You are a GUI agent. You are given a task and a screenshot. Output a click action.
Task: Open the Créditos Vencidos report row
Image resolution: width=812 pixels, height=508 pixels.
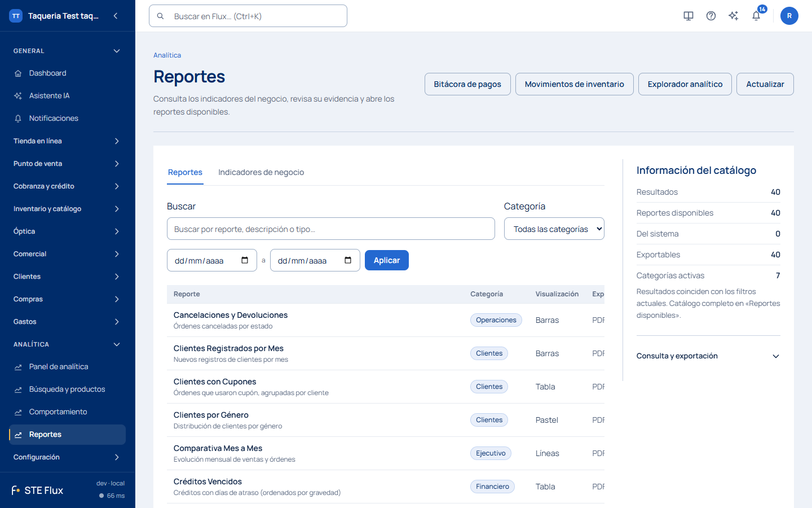(386, 487)
